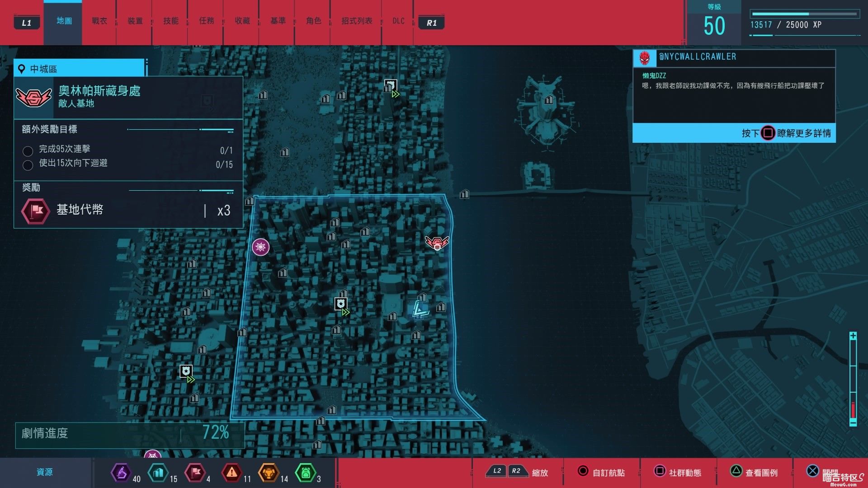Click the orange challenge token icon showing 14
868x488 pixels.
point(269,473)
